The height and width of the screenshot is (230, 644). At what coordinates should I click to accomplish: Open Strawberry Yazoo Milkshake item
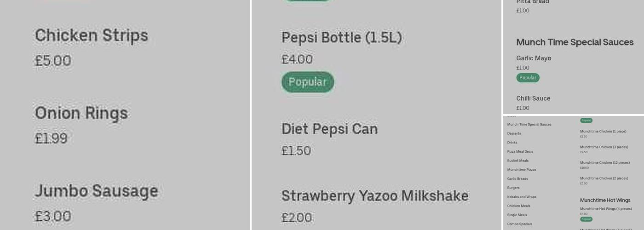(x=374, y=196)
